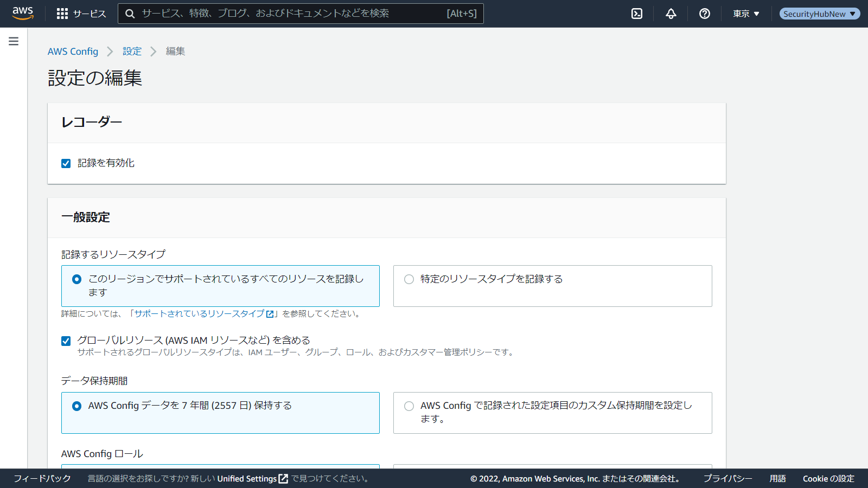Navigate to the 設定 breadcrumb link
The height and width of the screenshot is (488, 868).
[132, 52]
